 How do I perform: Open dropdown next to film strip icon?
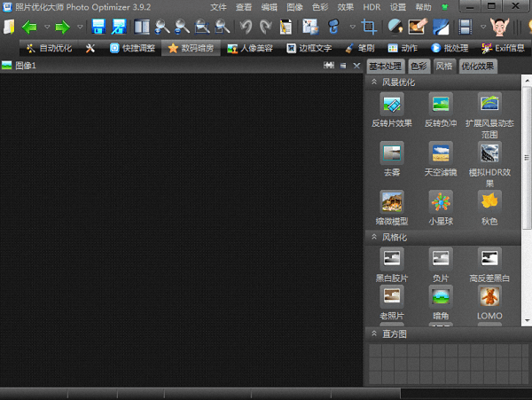pyautogui.click(x=483, y=27)
